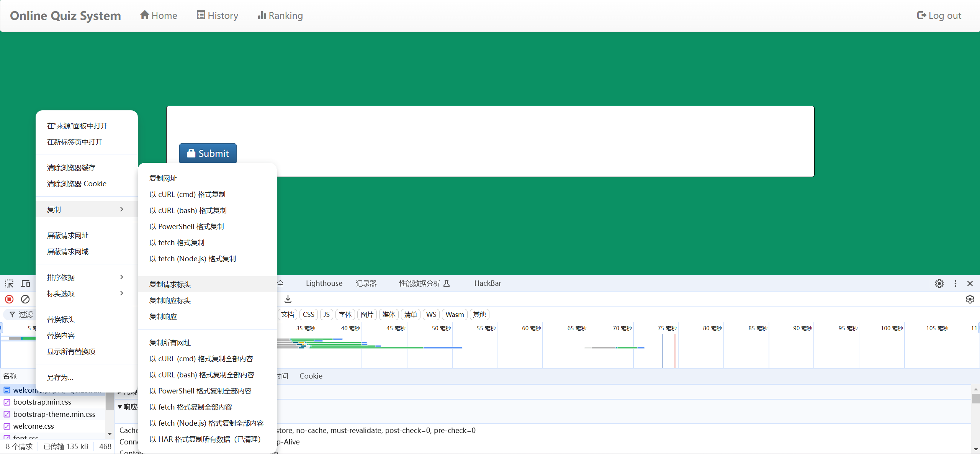Enable the CSS request type filter
This screenshot has height=454, width=980.
(308, 315)
